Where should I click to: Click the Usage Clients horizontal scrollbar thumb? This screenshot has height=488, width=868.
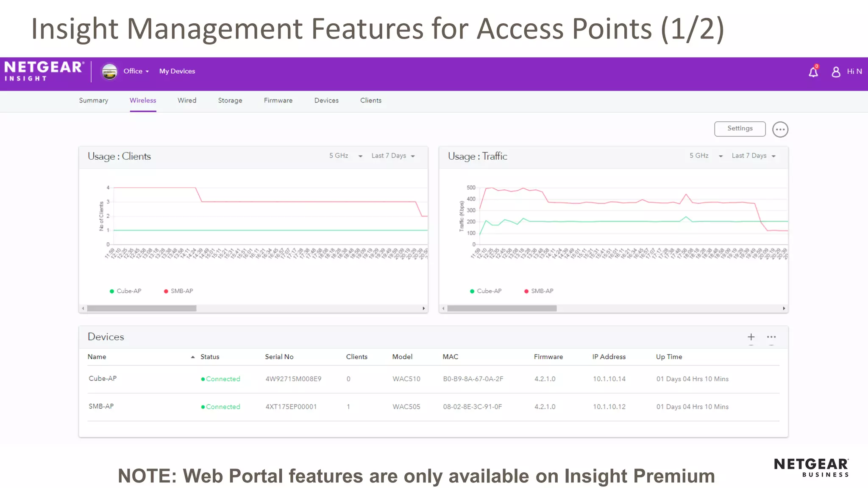coord(142,308)
